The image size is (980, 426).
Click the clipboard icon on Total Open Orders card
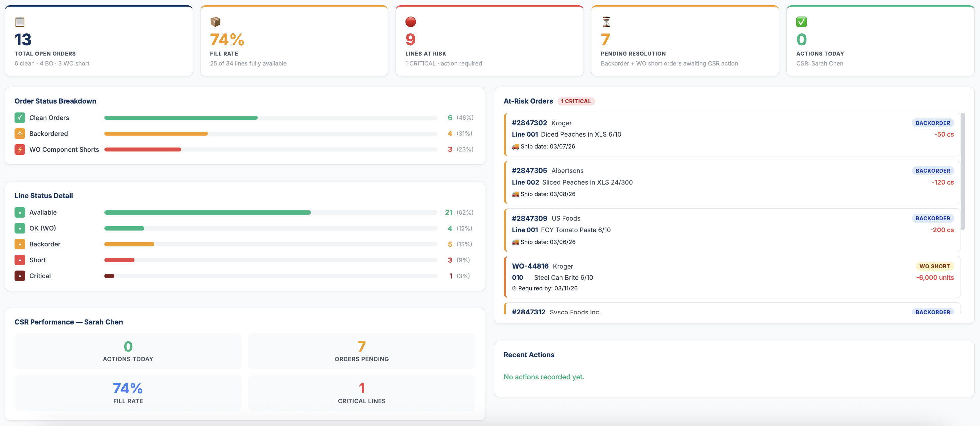point(19,22)
